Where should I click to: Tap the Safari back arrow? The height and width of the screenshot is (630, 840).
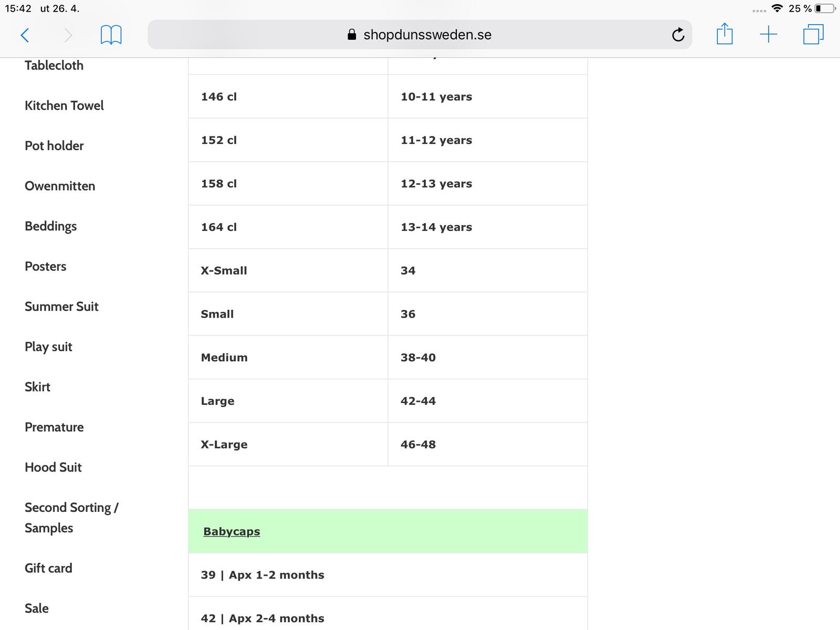point(25,35)
